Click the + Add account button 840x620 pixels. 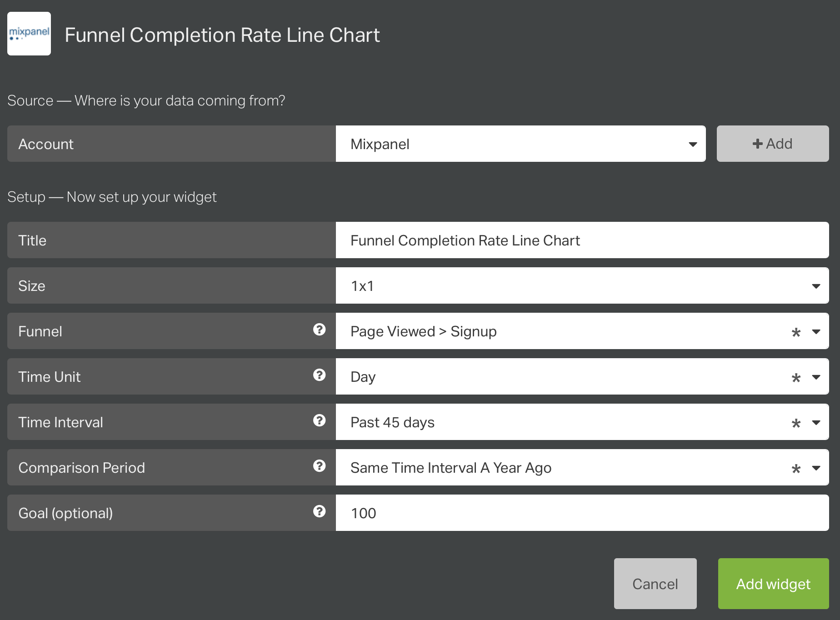tap(773, 144)
